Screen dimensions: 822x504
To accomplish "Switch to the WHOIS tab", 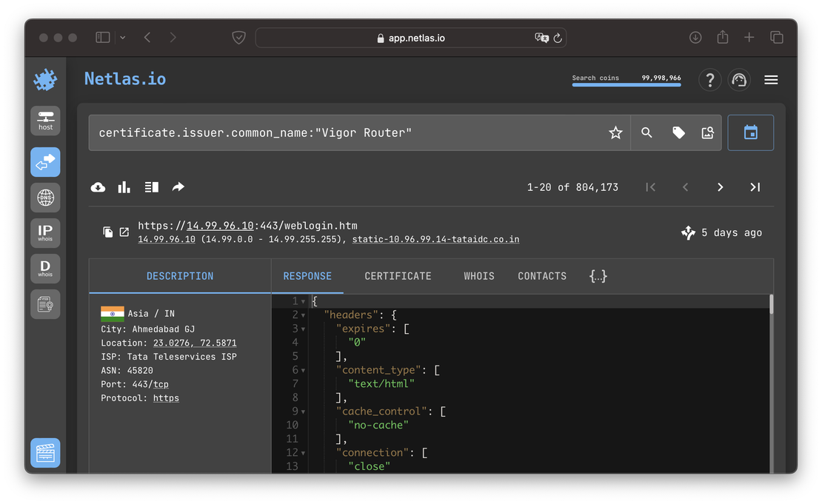I will (479, 276).
